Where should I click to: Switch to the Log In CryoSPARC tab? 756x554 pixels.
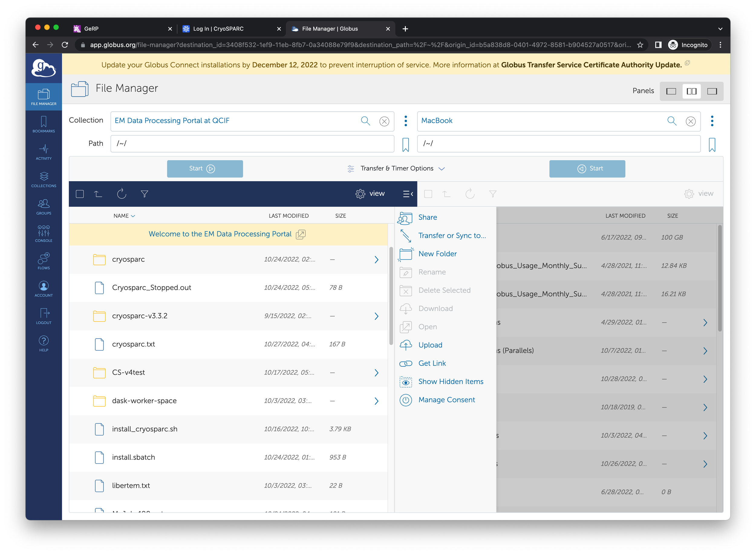[219, 29]
